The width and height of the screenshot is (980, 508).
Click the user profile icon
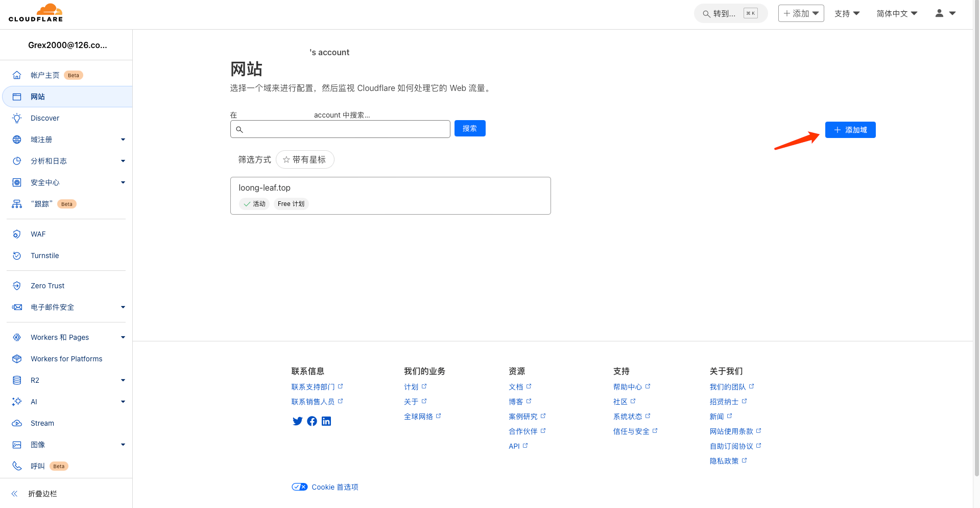(939, 13)
